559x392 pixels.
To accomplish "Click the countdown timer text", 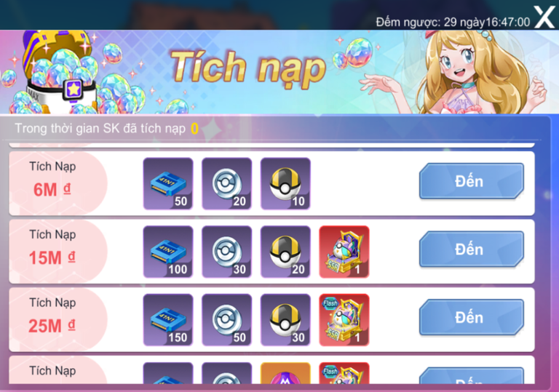I will (453, 22).
